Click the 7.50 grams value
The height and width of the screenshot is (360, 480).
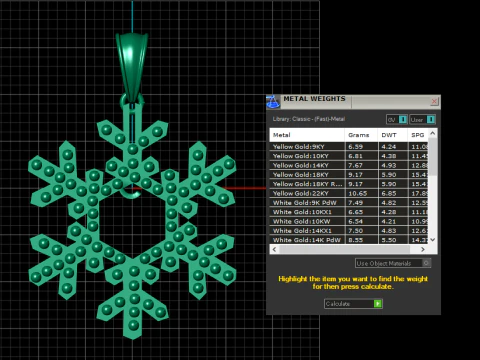point(356,231)
